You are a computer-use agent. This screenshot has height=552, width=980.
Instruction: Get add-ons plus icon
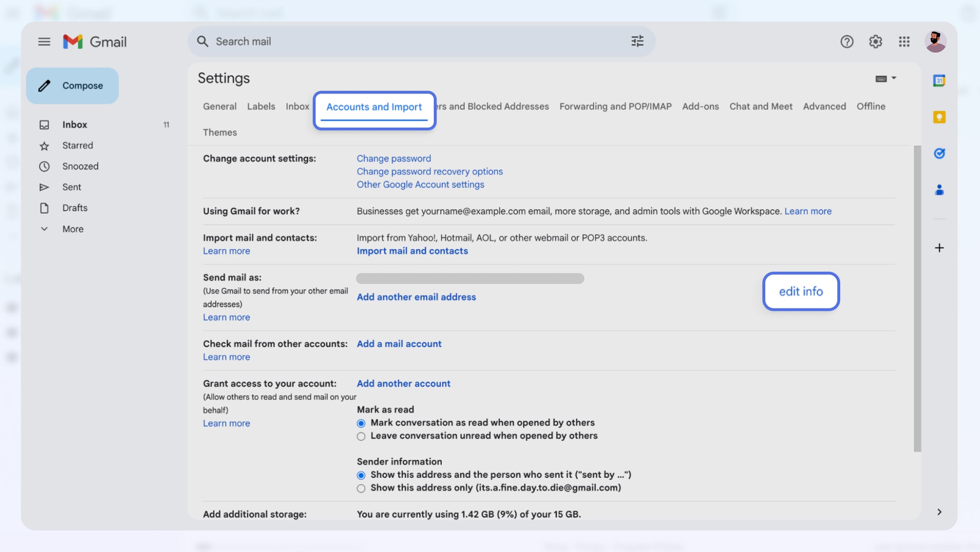tap(939, 248)
